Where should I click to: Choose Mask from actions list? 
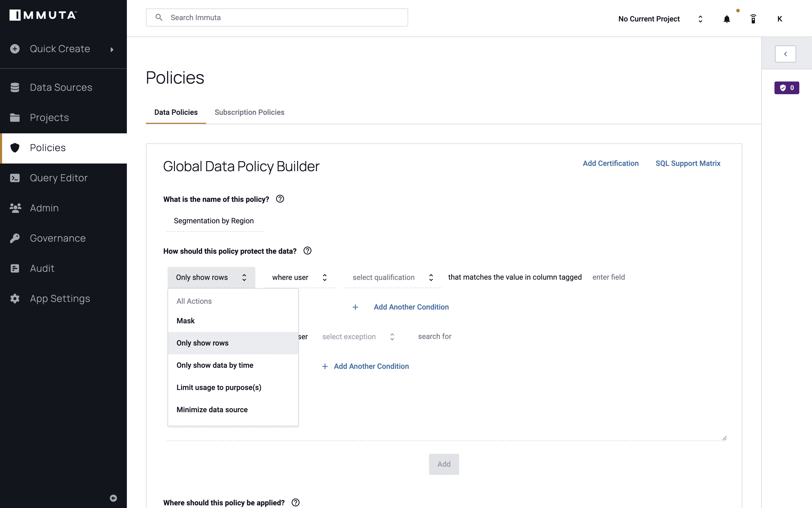coord(233,321)
